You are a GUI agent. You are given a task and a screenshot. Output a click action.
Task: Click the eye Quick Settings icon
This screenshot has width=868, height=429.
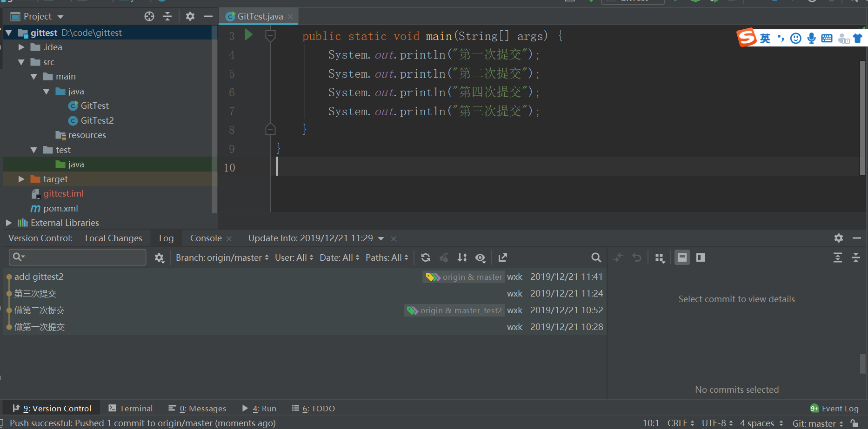[x=481, y=257]
